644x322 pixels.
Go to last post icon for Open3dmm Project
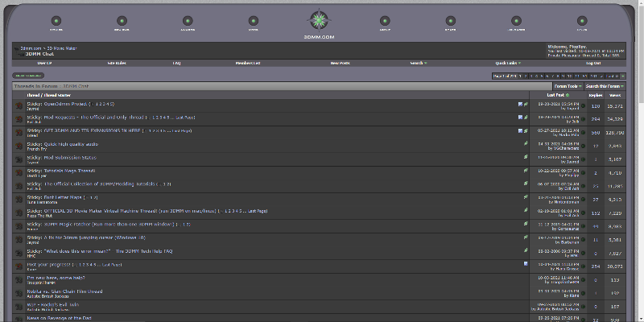click(x=583, y=106)
